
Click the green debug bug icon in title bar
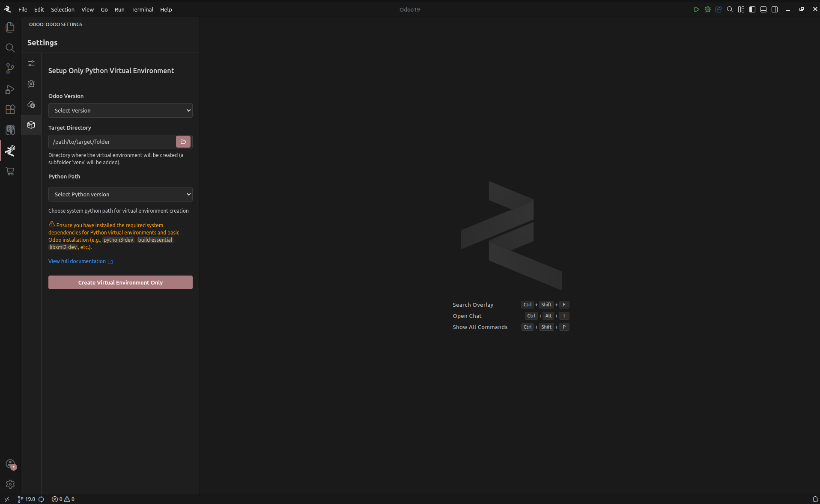coord(708,9)
